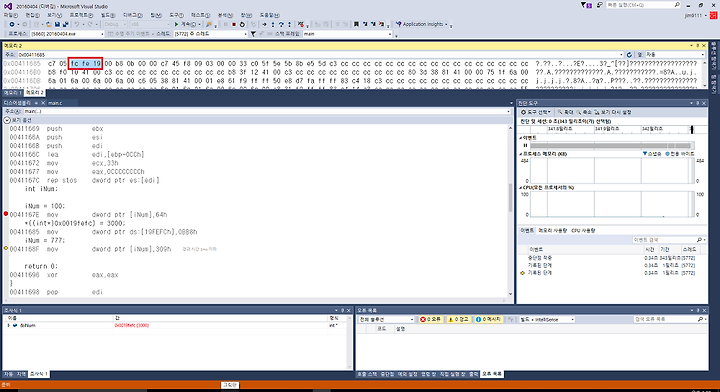This screenshot has width=720, height=392.
Task: Open Entire Solution scope dropdown in Error List
Action: pyautogui.click(x=387, y=319)
